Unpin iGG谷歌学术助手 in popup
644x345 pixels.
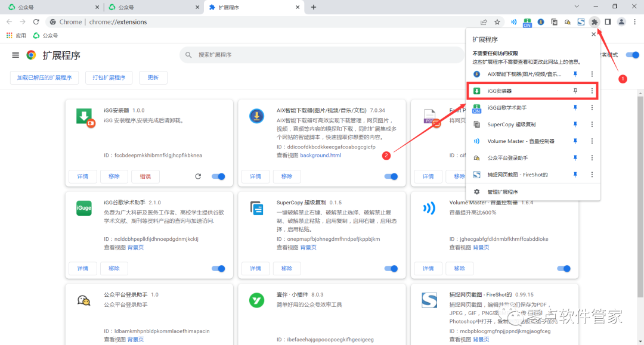pyautogui.click(x=575, y=108)
